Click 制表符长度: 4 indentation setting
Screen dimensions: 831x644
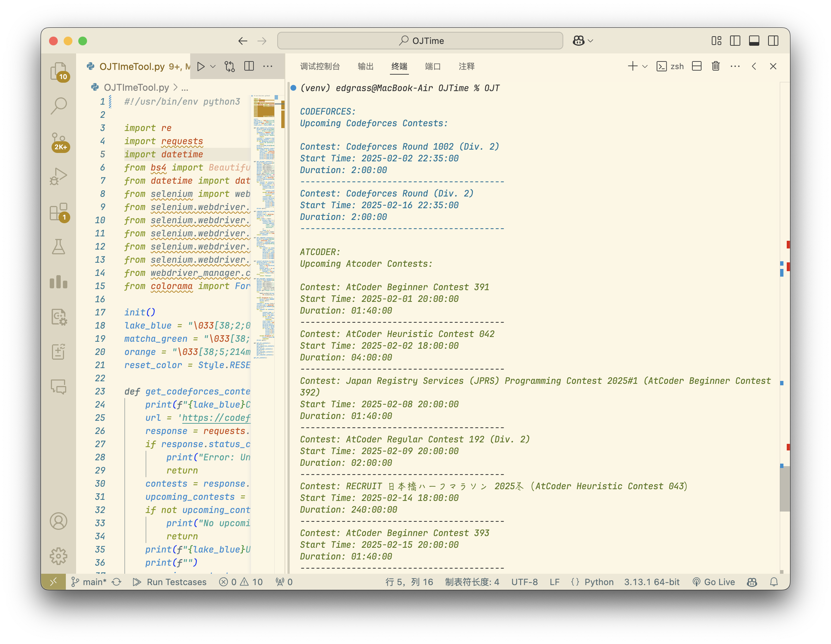point(472,582)
